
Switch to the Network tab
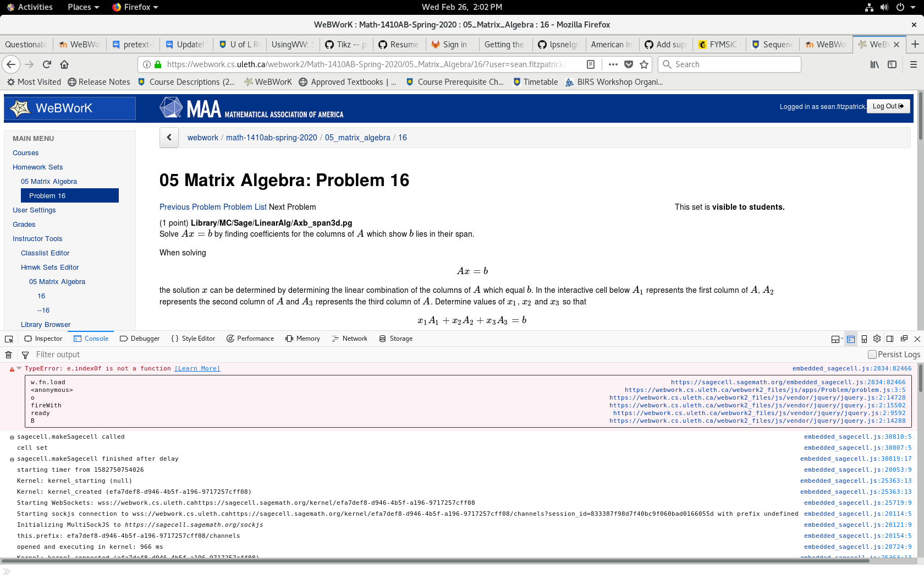(350, 339)
